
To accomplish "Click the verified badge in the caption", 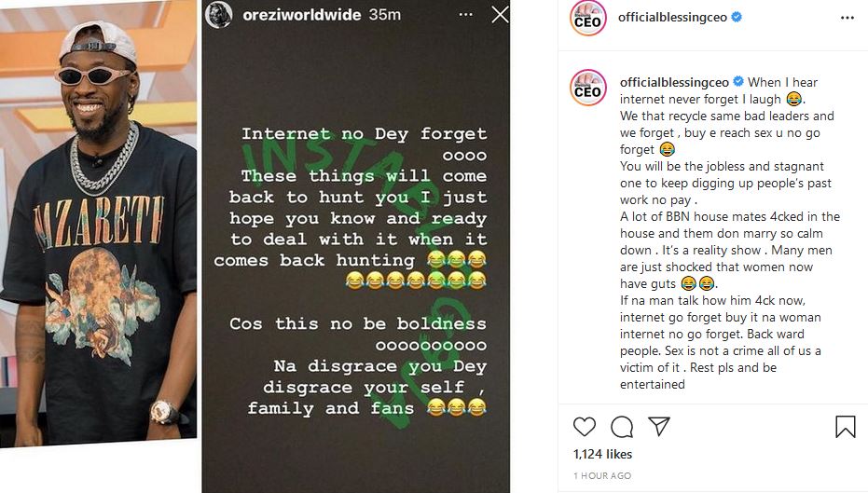I will coord(738,82).
